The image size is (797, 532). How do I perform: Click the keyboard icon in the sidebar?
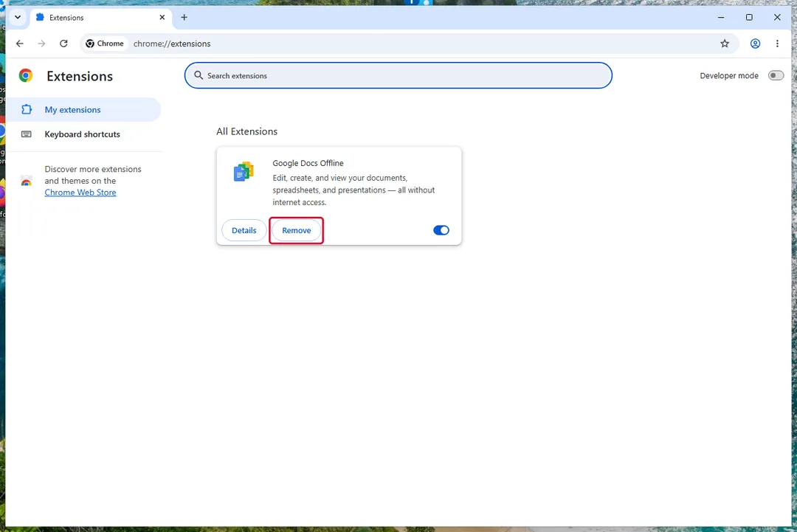pyautogui.click(x=27, y=134)
